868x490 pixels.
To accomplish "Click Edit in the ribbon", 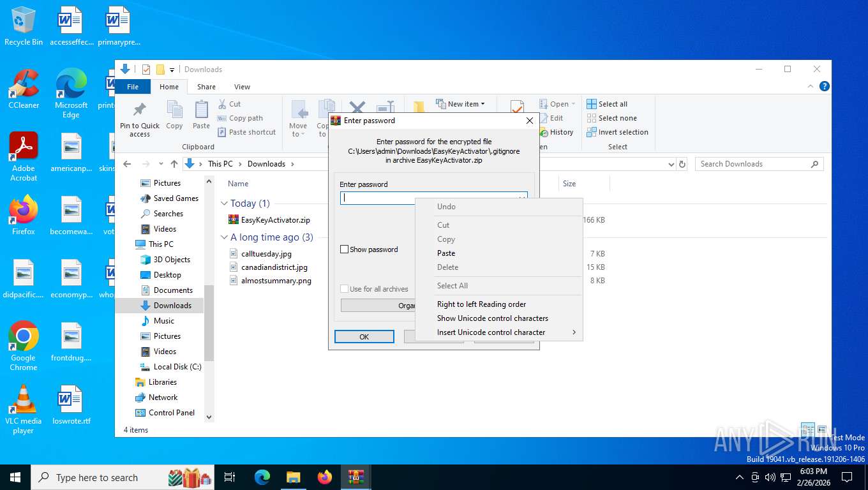I will point(551,118).
